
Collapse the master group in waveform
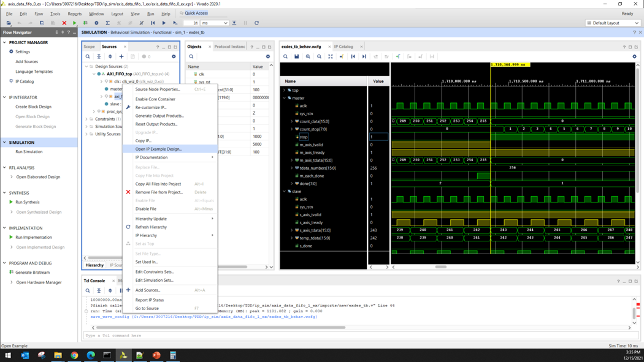(285, 98)
